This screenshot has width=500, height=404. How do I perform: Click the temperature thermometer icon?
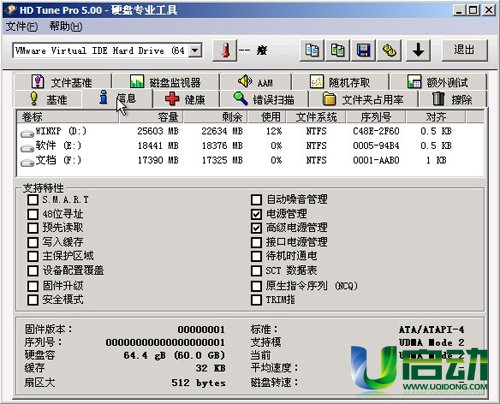pos(225,51)
